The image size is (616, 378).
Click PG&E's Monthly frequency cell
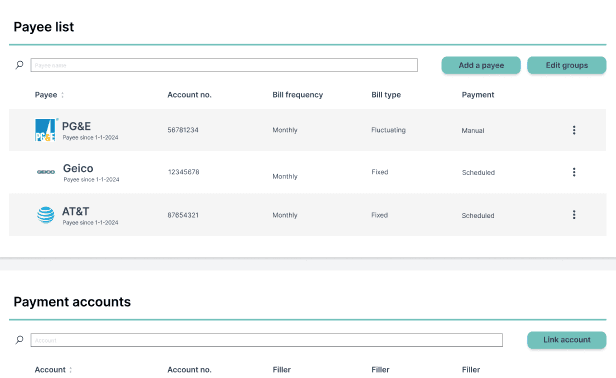pyautogui.click(x=285, y=130)
